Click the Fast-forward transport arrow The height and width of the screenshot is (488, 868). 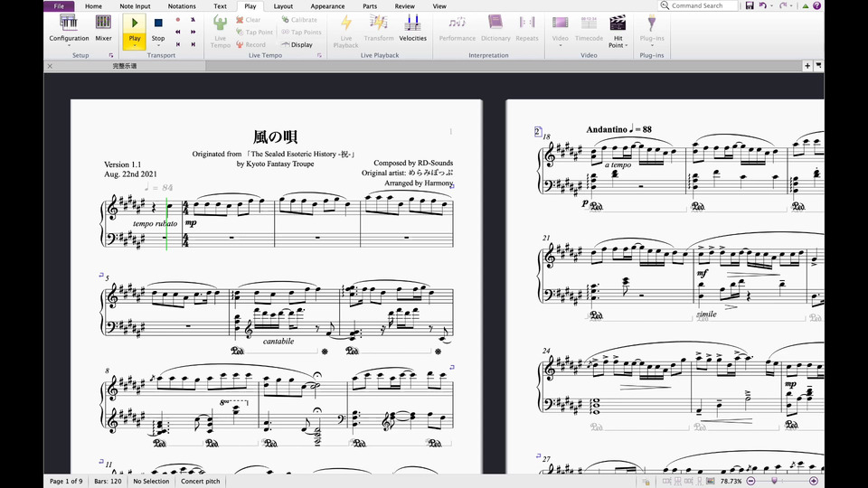click(193, 33)
